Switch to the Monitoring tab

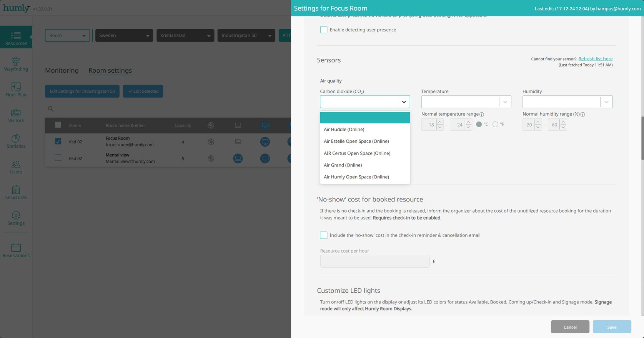click(62, 70)
